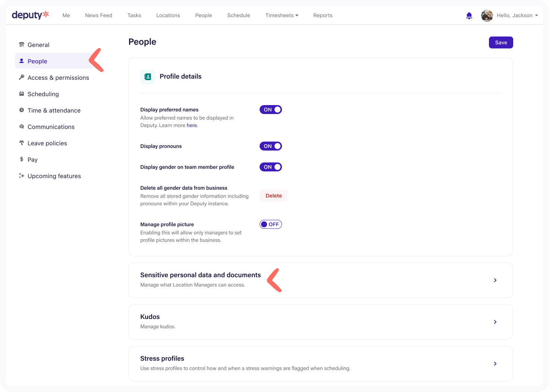Click the Deputy logo in header

click(30, 15)
